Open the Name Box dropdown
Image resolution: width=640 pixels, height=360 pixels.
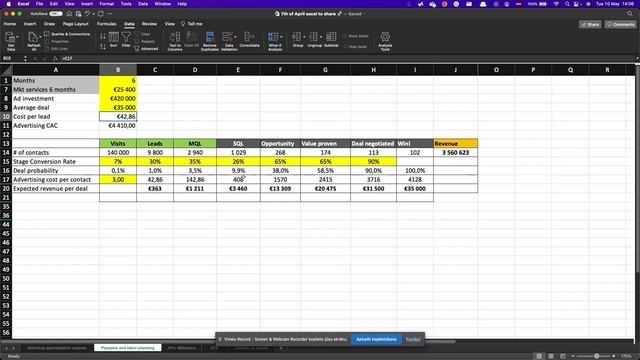coord(25,58)
